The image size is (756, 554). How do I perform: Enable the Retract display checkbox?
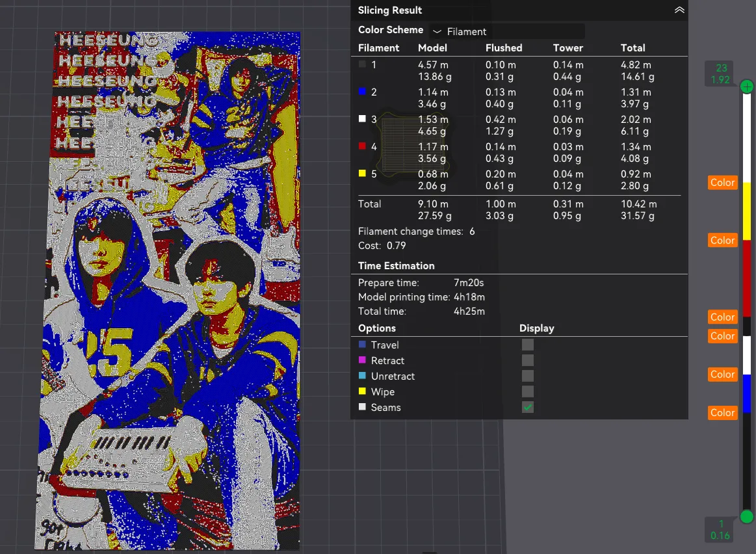[528, 361]
